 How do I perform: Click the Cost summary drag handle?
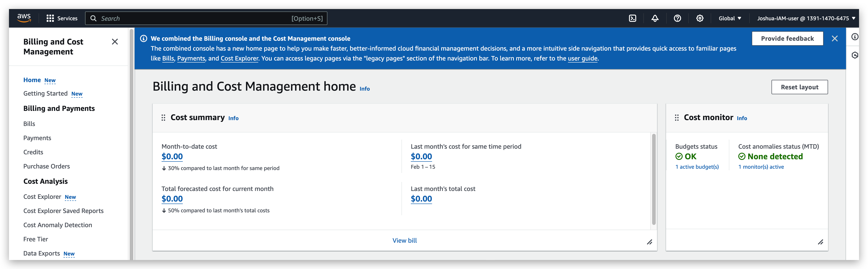coord(163,117)
